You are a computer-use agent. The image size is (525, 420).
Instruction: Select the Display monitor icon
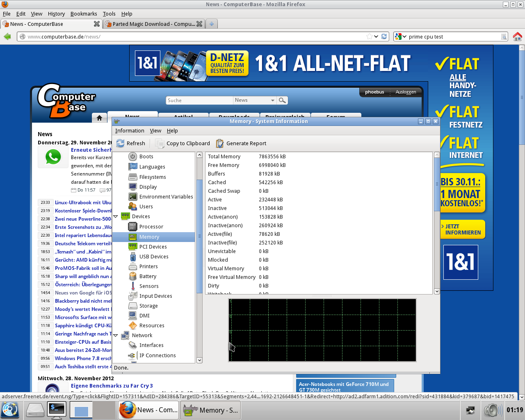pyautogui.click(x=132, y=187)
